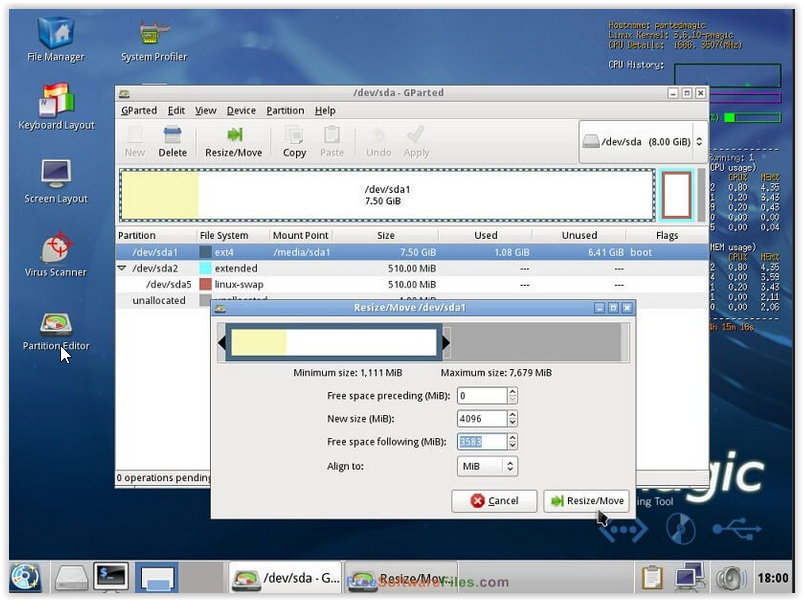The height and width of the screenshot is (601, 803).
Task: Click the File System column header
Action: click(233, 235)
